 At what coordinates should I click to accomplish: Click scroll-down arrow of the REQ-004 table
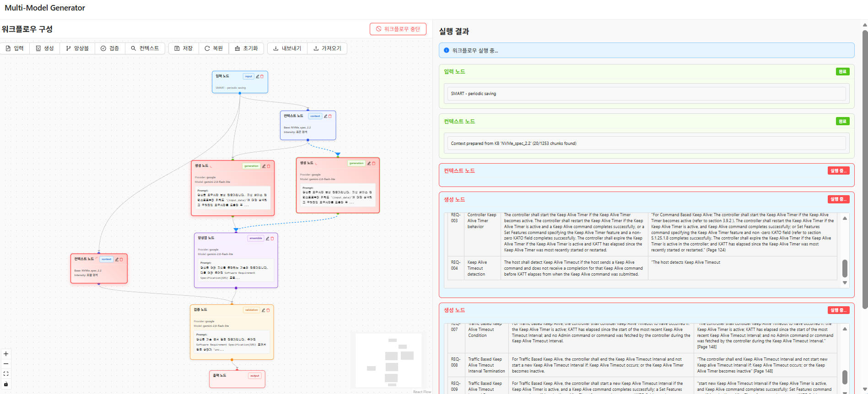845,283
